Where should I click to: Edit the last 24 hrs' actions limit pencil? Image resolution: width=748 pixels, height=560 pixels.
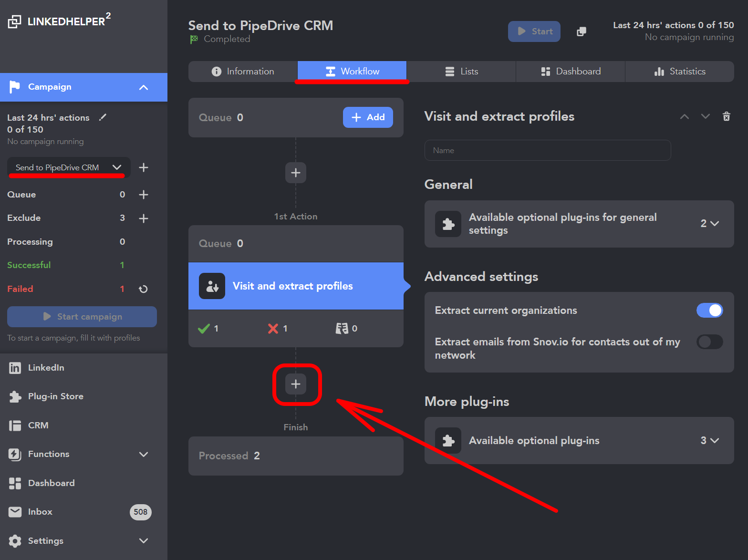pos(103,117)
